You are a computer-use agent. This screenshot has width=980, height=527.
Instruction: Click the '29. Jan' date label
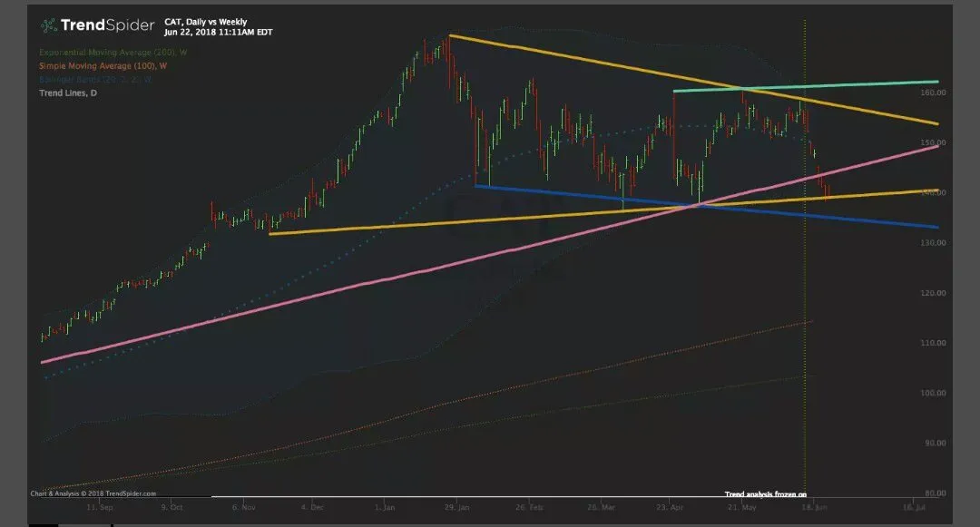click(456, 507)
